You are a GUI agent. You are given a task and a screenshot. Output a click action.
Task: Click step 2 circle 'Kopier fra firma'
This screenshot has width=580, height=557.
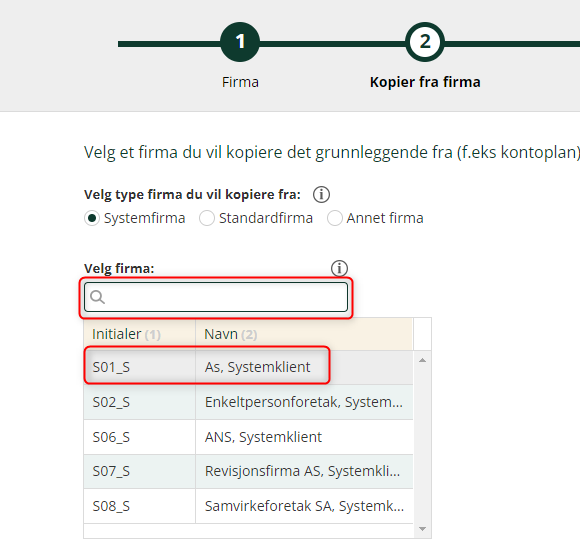coord(425,42)
